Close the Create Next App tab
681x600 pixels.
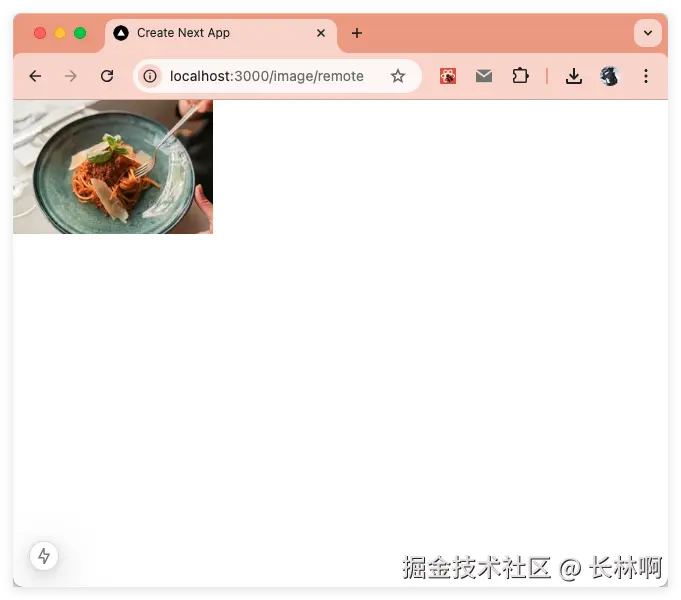pyautogui.click(x=321, y=33)
